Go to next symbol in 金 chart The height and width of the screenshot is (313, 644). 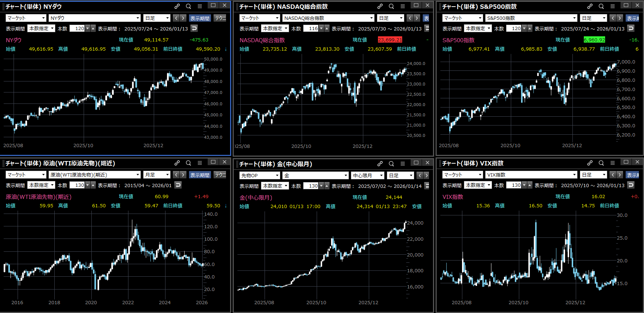(x=426, y=176)
